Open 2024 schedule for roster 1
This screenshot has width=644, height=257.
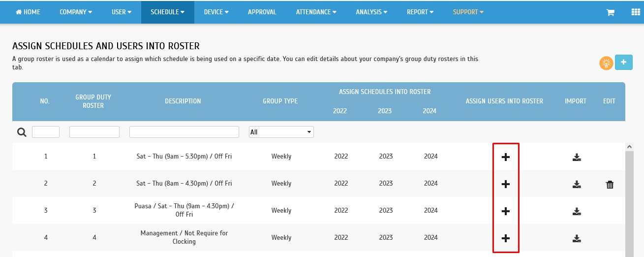[x=430, y=157]
